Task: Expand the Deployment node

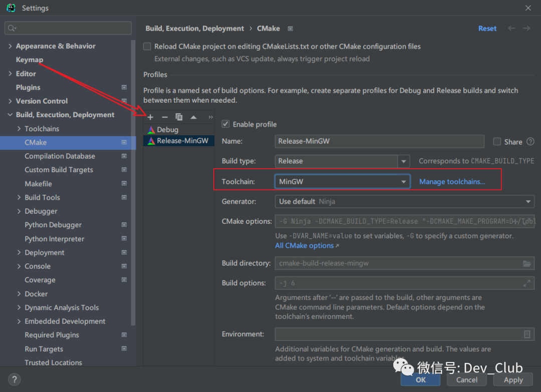Action: [19, 253]
